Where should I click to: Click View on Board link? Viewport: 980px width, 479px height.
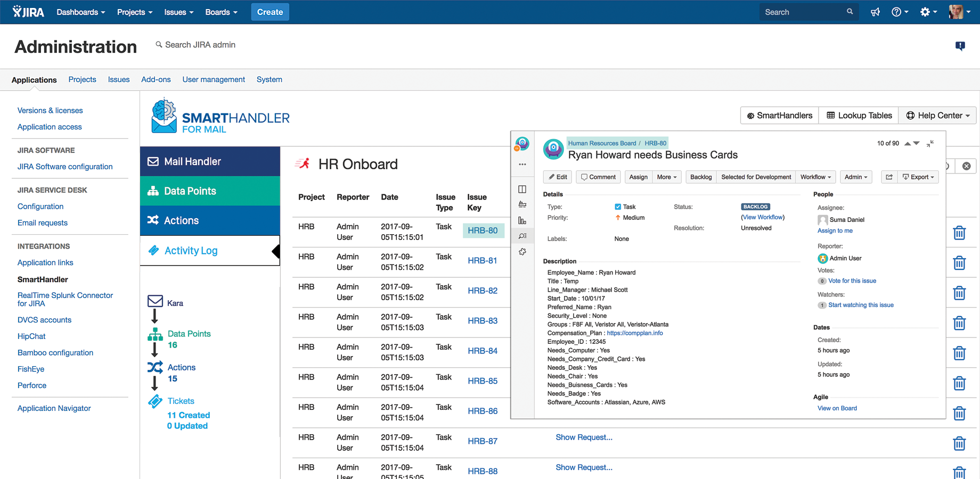[837, 408]
